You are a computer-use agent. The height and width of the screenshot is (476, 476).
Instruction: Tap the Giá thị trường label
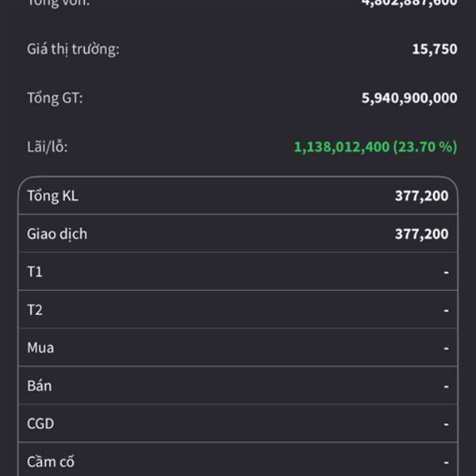coord(73,49)
